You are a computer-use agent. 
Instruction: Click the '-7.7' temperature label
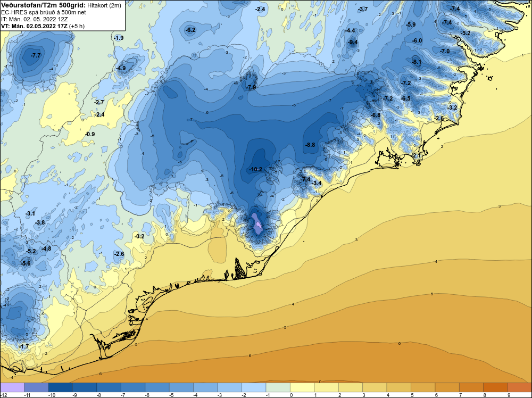(36, 55)
